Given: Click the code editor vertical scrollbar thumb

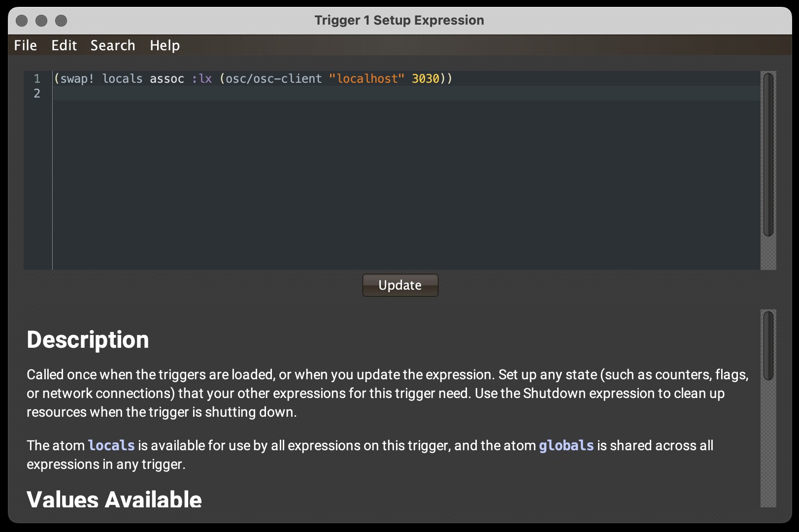Looking at the screenshot, I should click(768, 154).
